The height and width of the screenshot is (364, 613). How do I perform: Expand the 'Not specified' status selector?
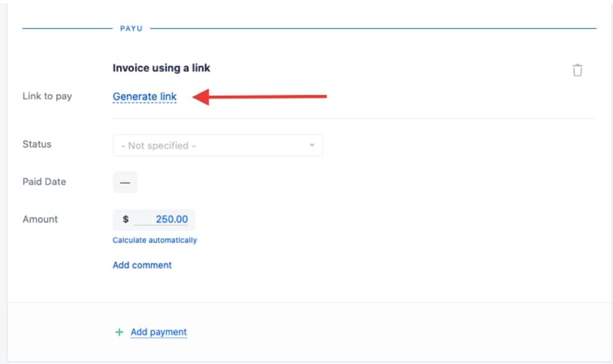pos(218,145)
